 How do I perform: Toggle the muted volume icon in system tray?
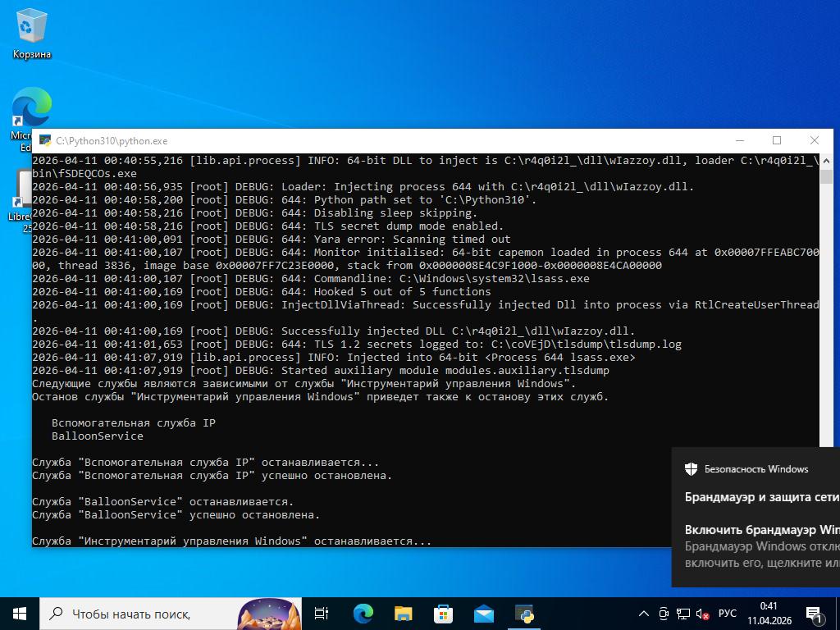(703, 614)
